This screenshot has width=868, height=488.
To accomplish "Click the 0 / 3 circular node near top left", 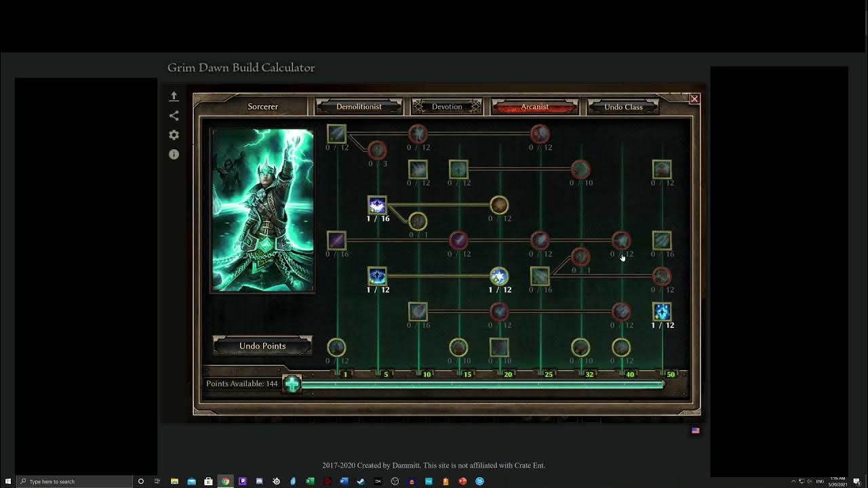I will [377, 150].
